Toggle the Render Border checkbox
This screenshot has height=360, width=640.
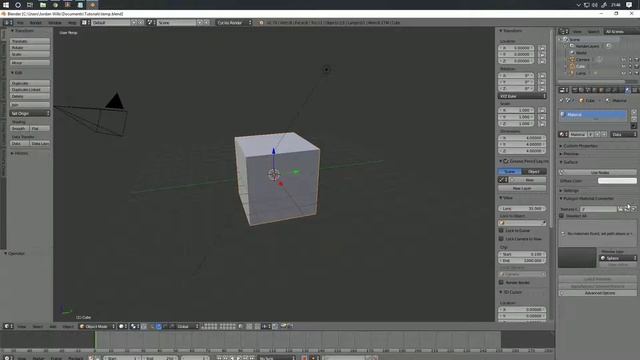coord(501,282)
